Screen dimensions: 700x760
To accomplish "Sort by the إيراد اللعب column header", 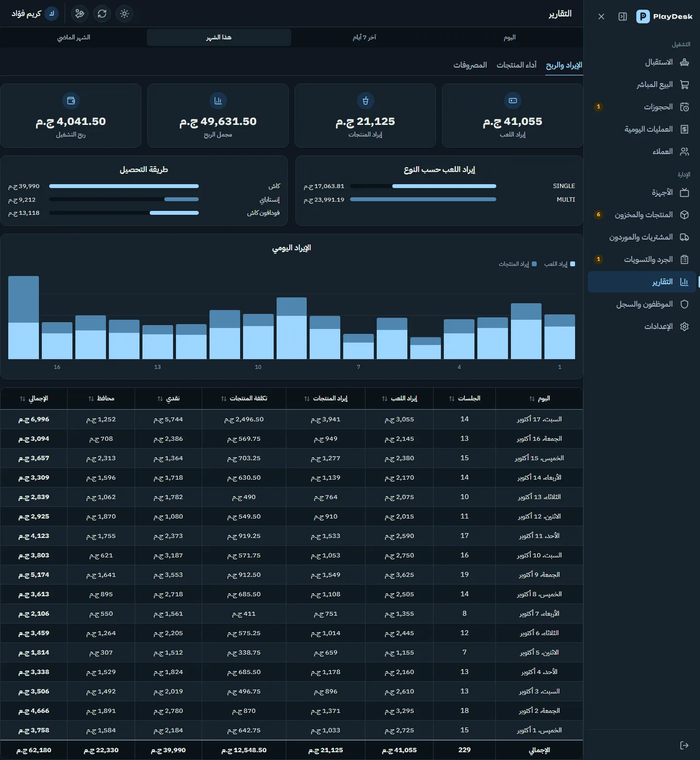I will tap(400, 398).
